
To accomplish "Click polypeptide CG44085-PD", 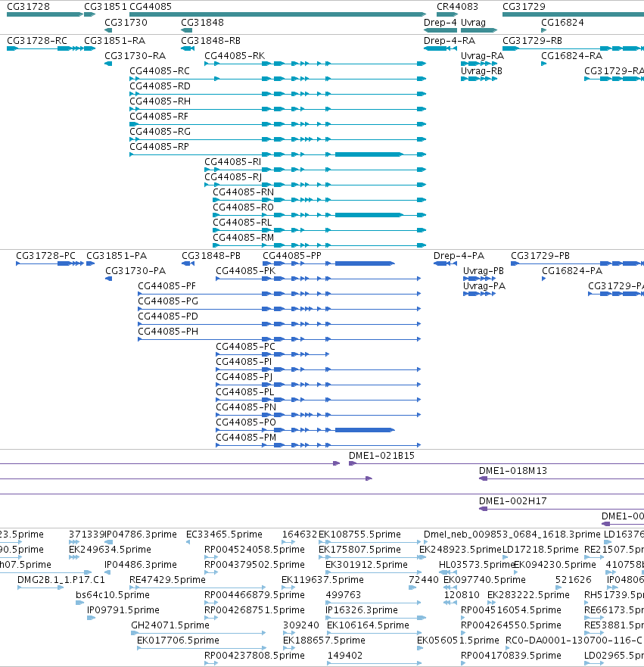I will (279, 324).
